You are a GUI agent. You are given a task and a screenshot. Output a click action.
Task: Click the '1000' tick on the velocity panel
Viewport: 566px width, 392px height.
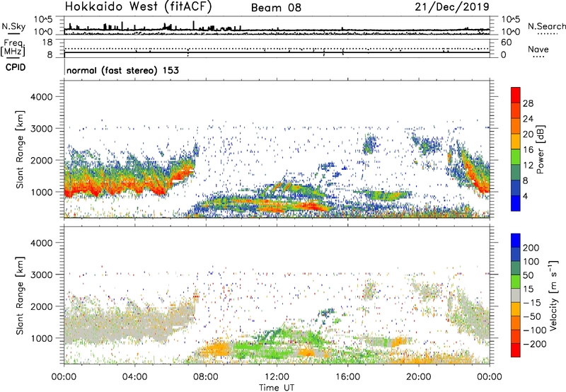click(41, 338)
